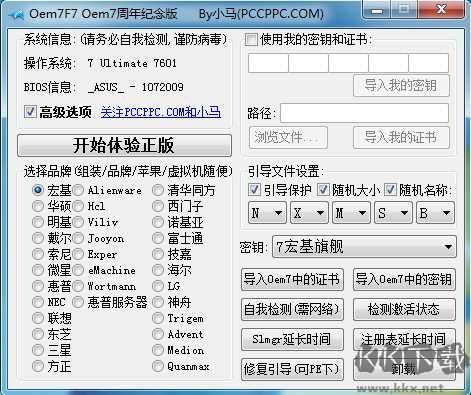Choose 戴尔 brand option
The width and height of the screenshot is (471, 395).
[38, 238]
